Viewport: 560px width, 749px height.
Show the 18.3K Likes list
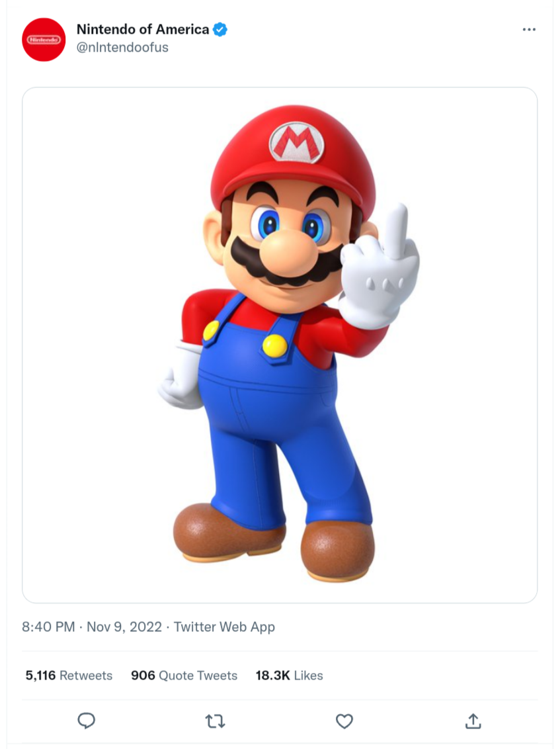point(289,676)
